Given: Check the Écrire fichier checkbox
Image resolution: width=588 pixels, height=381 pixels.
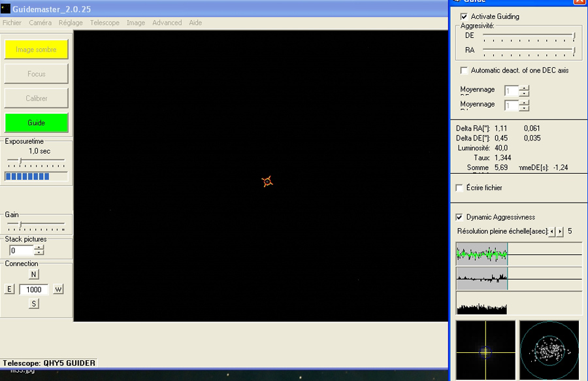Looking at the screenshot, I should tap(459, 188).
